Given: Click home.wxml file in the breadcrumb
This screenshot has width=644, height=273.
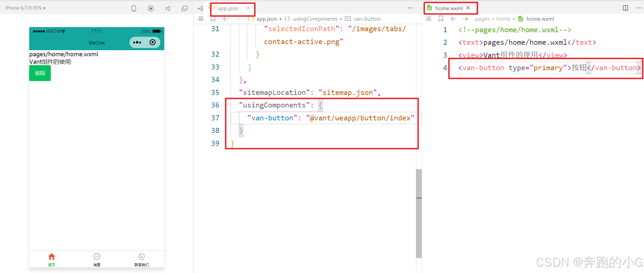Looking at the screenshot, I should (540, 19).
